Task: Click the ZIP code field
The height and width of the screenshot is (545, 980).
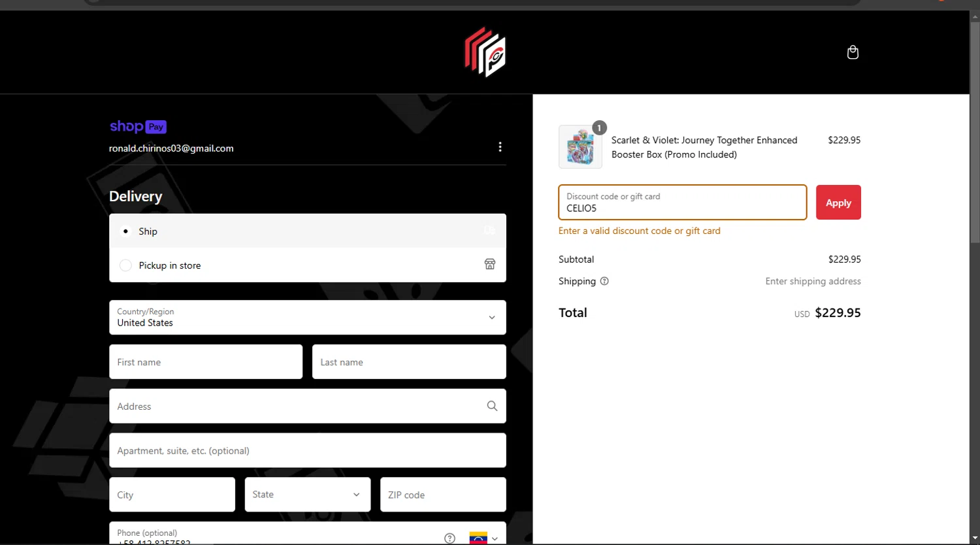Action: tap(443, 494)
